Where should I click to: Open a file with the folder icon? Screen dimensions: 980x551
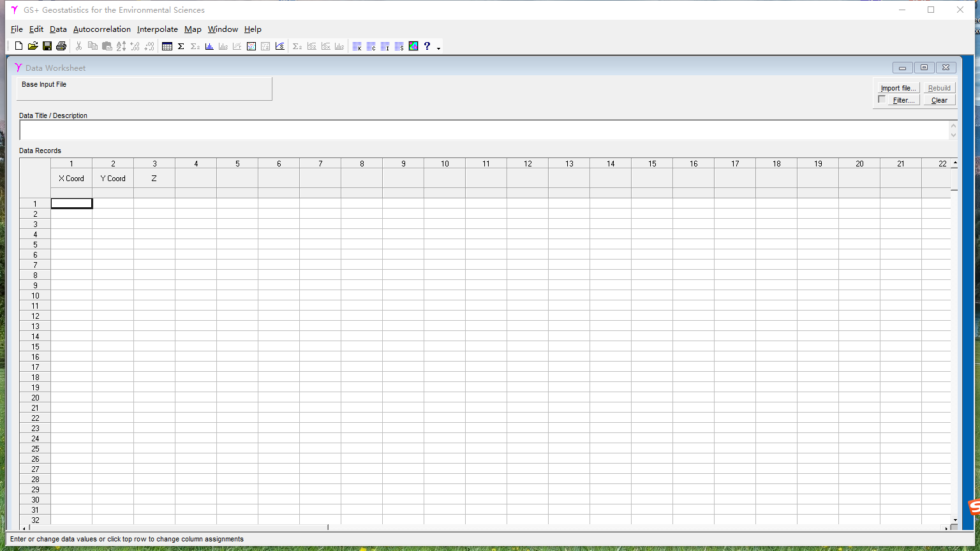(x=33, y=46)
